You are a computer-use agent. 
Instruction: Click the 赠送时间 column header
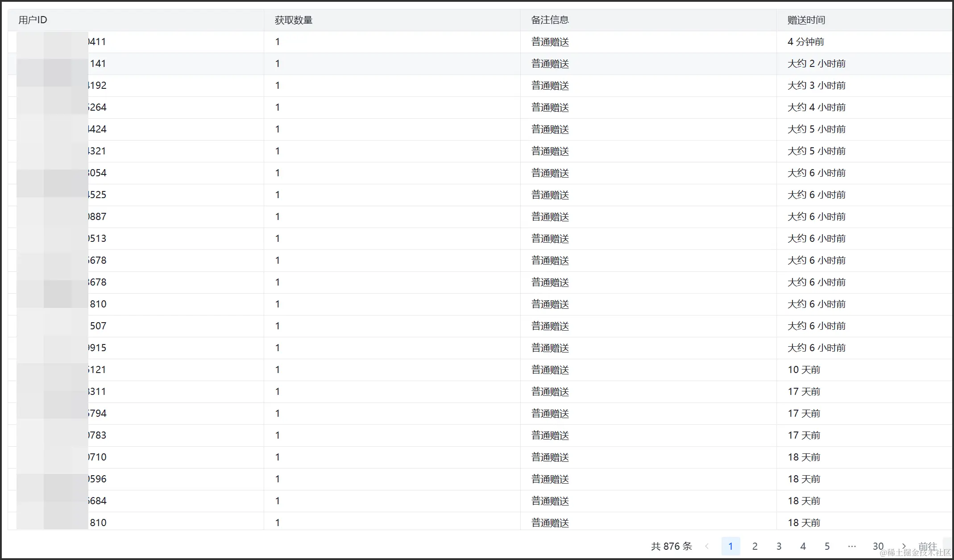[806, 20]
